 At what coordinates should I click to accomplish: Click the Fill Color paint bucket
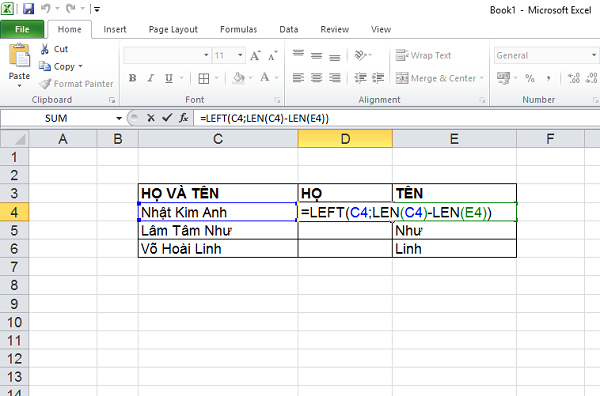(238, 78)
